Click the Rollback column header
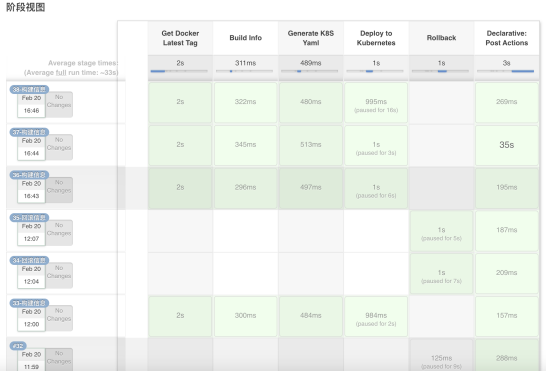 click(441, 38)
